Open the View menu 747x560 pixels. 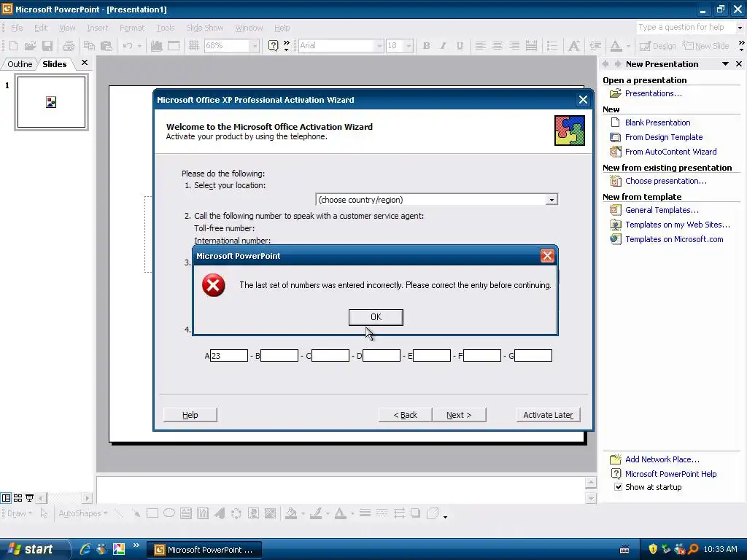(x=67, y=28)
